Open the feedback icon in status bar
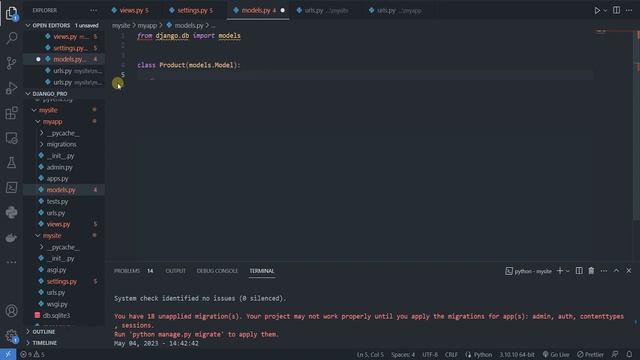 [x=615, y=354]
